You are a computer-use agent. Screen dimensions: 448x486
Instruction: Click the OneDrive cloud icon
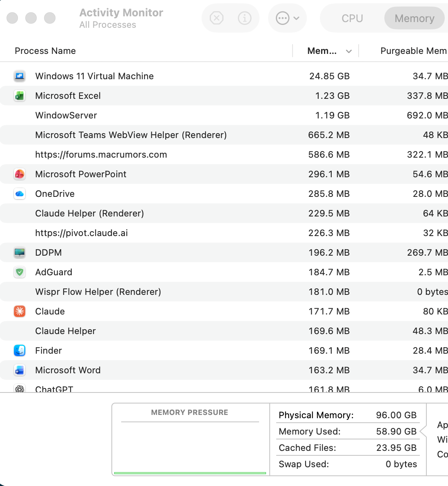(x=20, y=194)
